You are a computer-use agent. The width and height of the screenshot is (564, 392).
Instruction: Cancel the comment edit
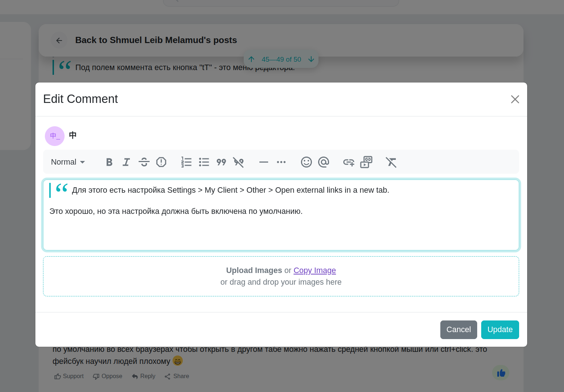[x=459, y=330]
